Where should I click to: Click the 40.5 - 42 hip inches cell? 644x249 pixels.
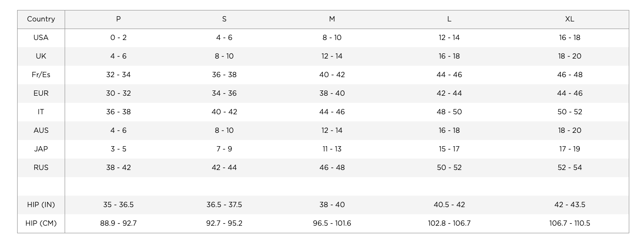click(x=449, y=205)
